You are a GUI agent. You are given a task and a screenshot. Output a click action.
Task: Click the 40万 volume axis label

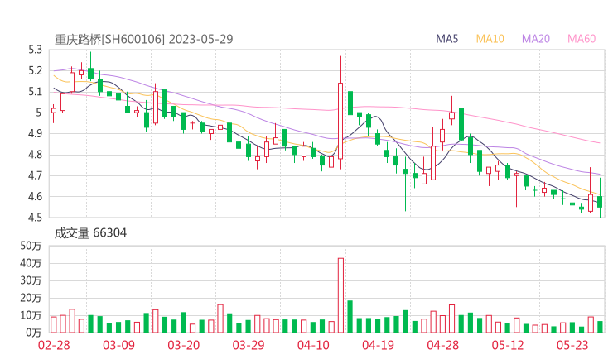tap(31, 263)
